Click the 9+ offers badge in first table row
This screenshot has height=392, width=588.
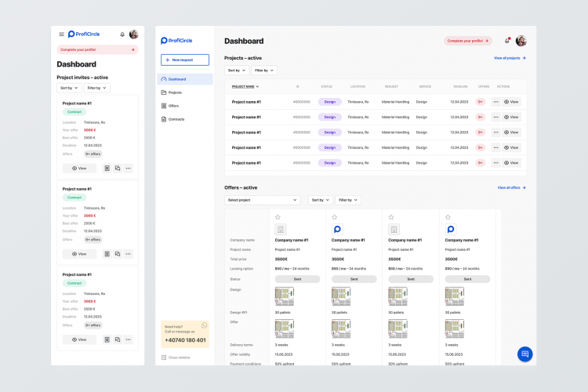(x=481, y=102)
